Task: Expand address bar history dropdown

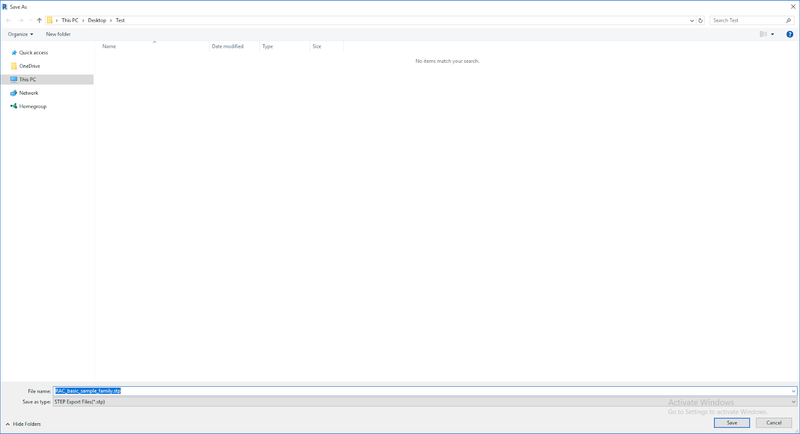Action: click(692, 20)
